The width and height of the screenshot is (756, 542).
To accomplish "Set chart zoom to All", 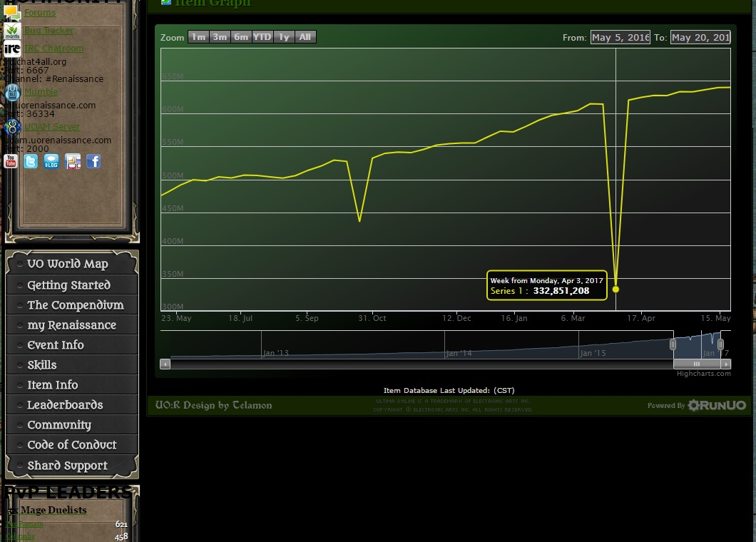I will tap(305, 37).
